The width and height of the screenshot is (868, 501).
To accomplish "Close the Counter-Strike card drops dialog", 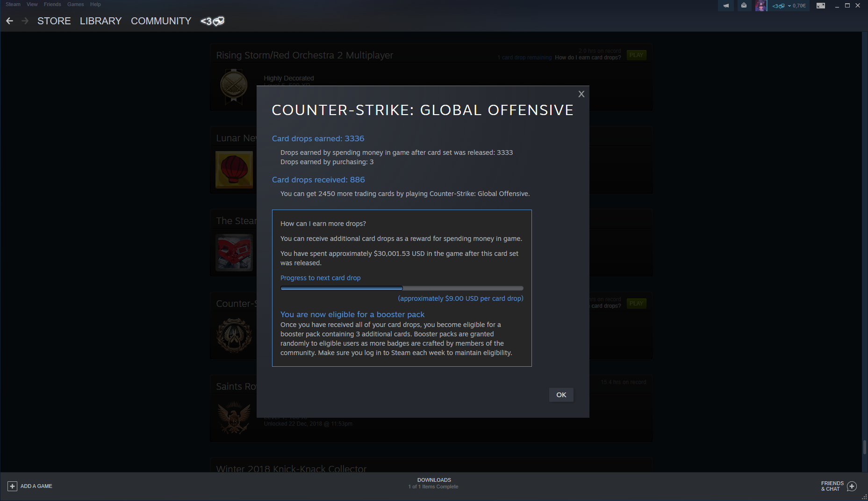I will [x=581, y=94].
